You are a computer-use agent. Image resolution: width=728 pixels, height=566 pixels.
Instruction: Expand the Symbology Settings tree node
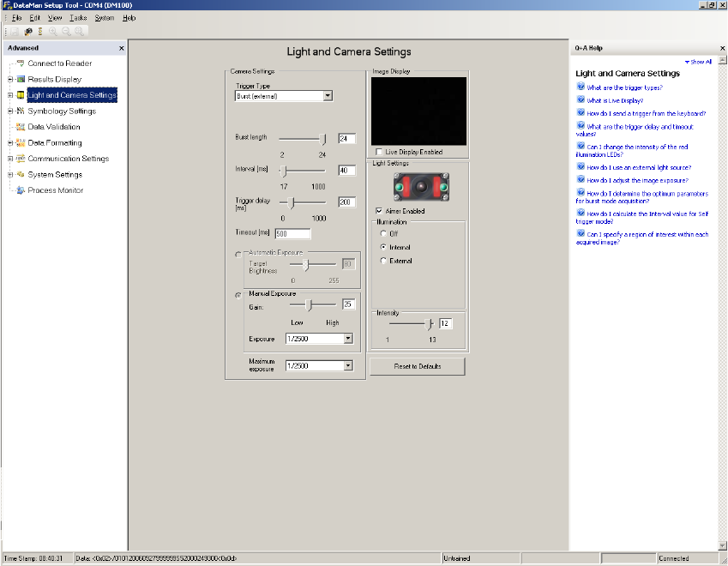coord(10,111)
